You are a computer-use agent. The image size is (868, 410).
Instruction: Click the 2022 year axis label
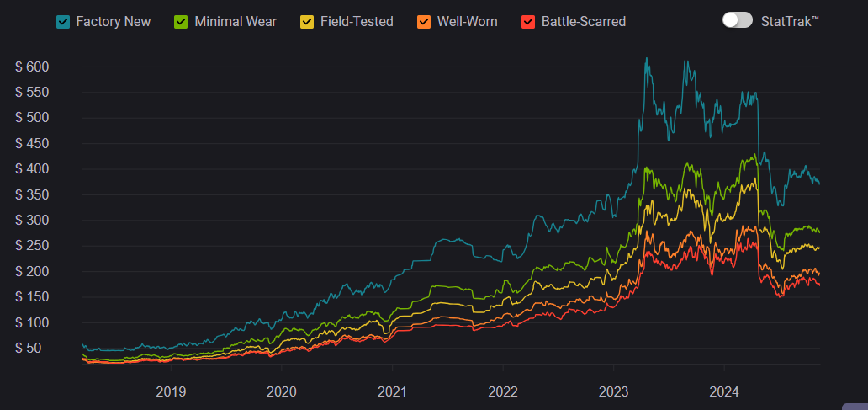click(503, 391)
